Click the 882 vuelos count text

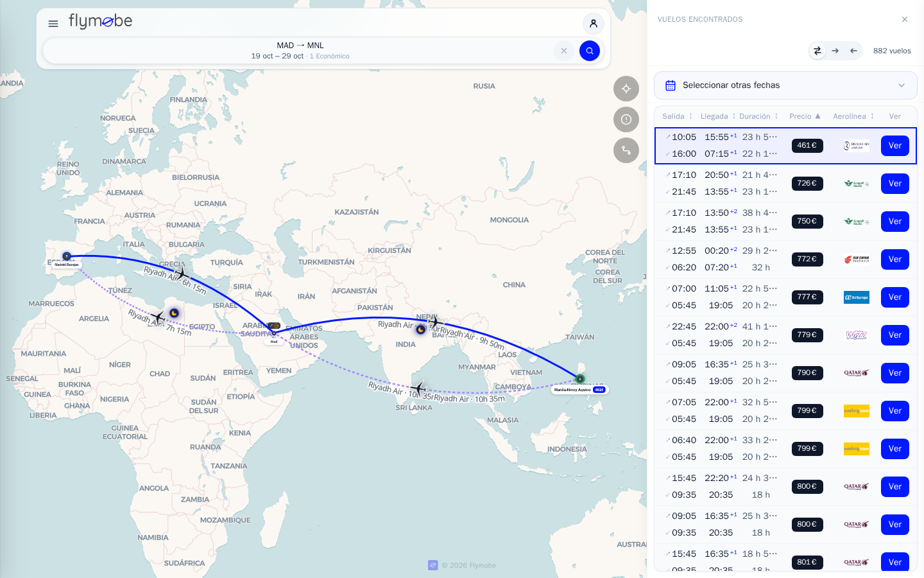click(892, 51)
